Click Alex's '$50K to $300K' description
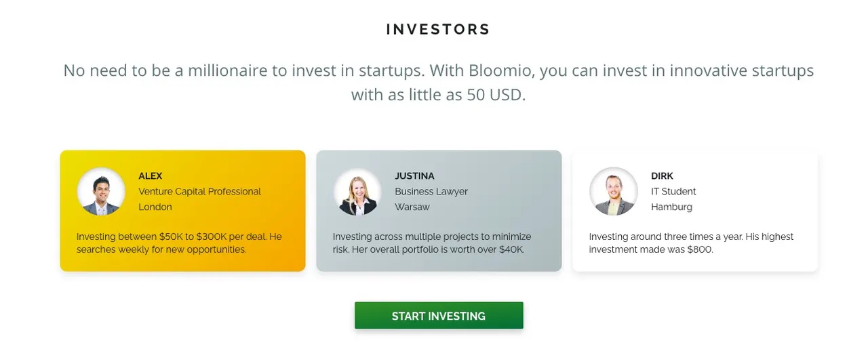 (x=179, y=243)
